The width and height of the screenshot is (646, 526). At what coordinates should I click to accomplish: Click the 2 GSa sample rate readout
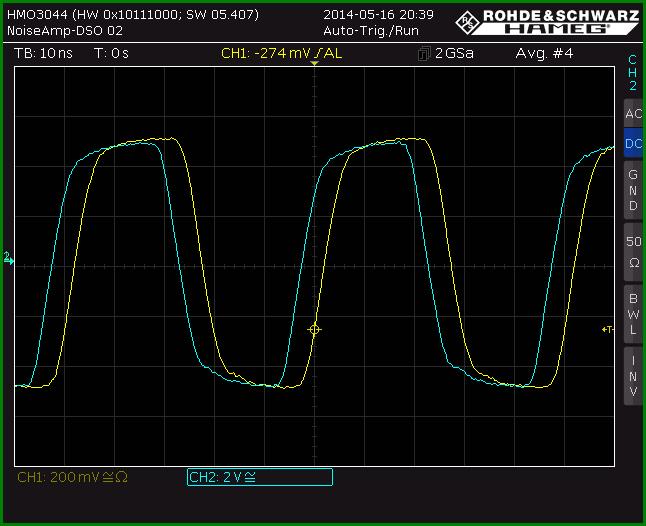(454, 53)
